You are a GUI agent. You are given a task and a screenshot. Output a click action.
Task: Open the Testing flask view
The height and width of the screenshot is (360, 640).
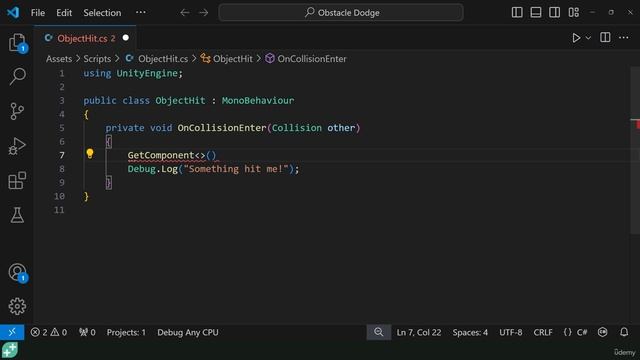coord(17,215)
